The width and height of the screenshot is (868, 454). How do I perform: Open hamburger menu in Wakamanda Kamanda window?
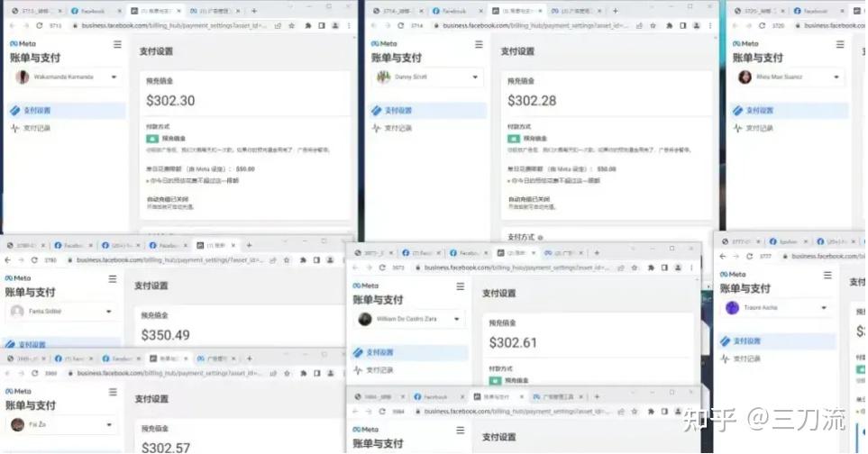pos(117,44)
